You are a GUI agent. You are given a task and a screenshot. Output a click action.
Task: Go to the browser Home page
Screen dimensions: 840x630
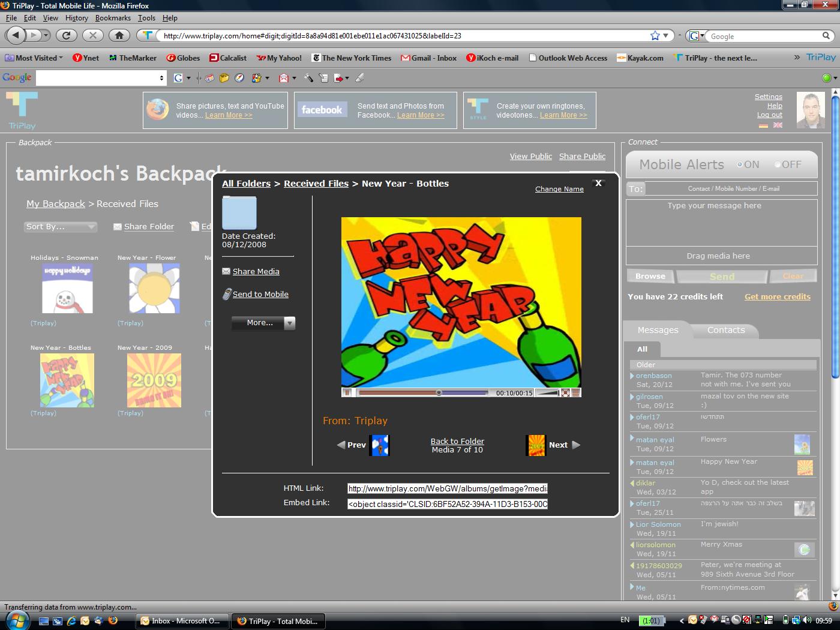[119, 35]
